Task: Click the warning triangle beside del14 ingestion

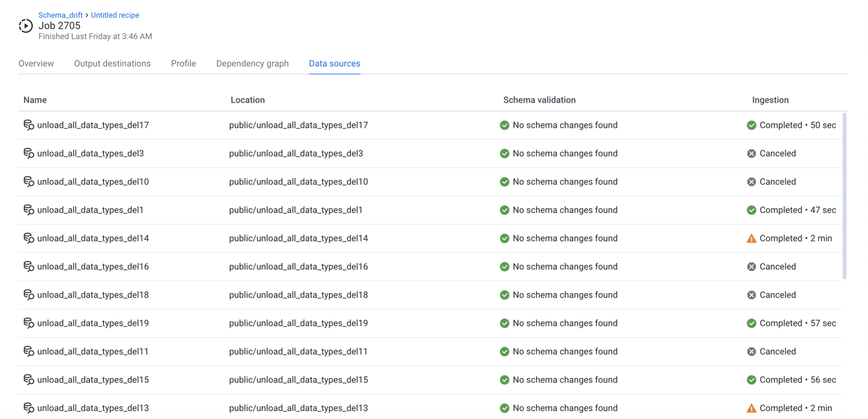Action: 752,238
